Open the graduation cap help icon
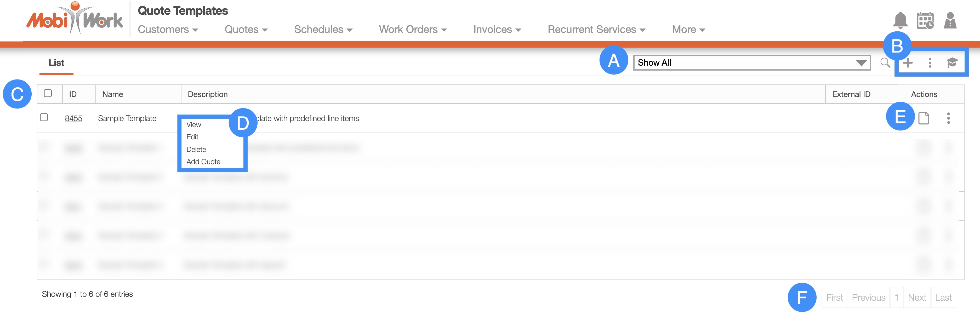980x331 pixels. [x=952, y=63]
